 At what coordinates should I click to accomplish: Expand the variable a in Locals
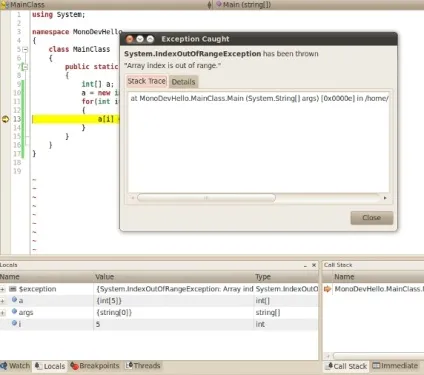pos(3,301)
